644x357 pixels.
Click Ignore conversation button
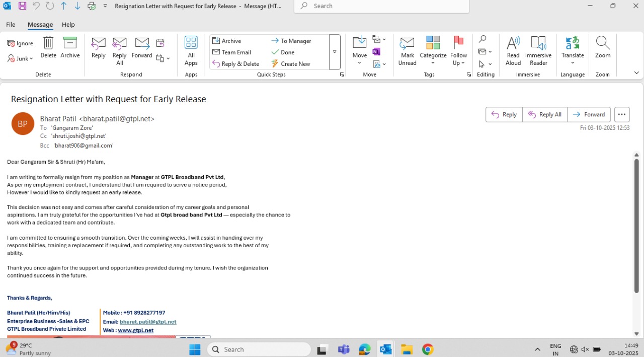20,43
